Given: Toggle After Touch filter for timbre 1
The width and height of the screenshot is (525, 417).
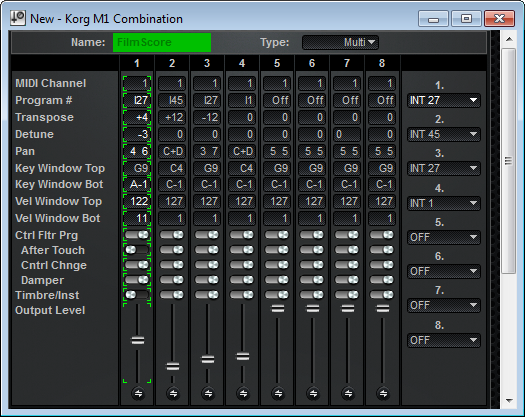Looking at the screenshot, I should coord(137,250).
